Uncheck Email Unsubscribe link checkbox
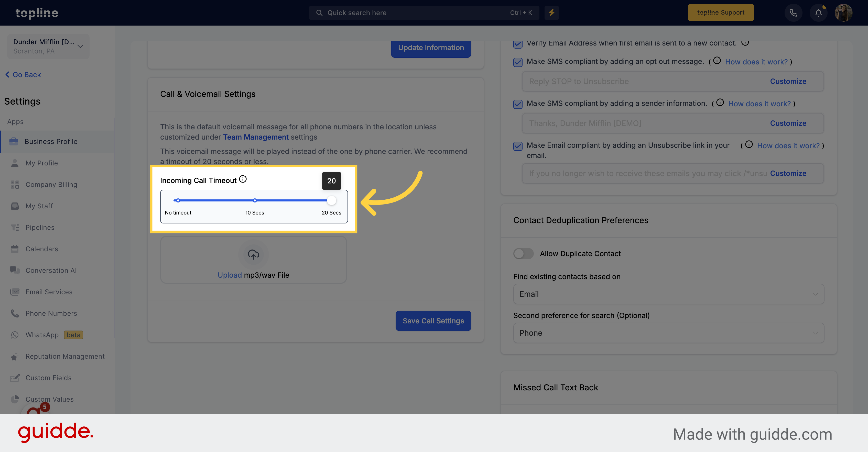 tap(518, 146)
